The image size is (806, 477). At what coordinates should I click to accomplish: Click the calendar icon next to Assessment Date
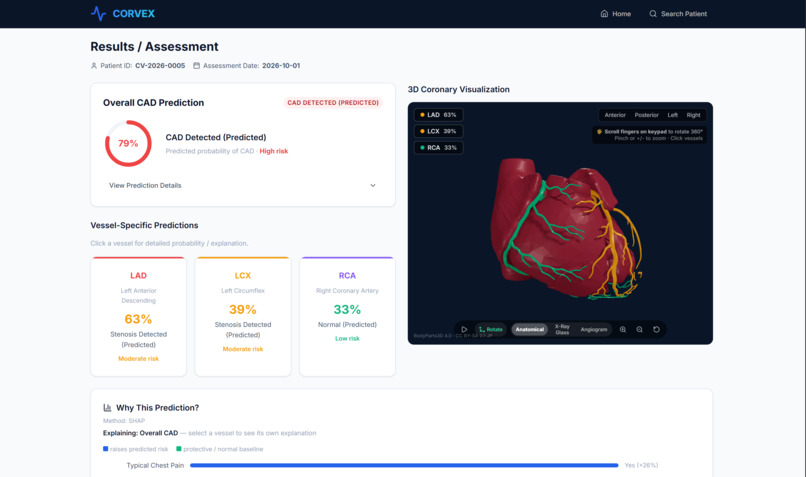pyautogui.click(x=196, y=66)
